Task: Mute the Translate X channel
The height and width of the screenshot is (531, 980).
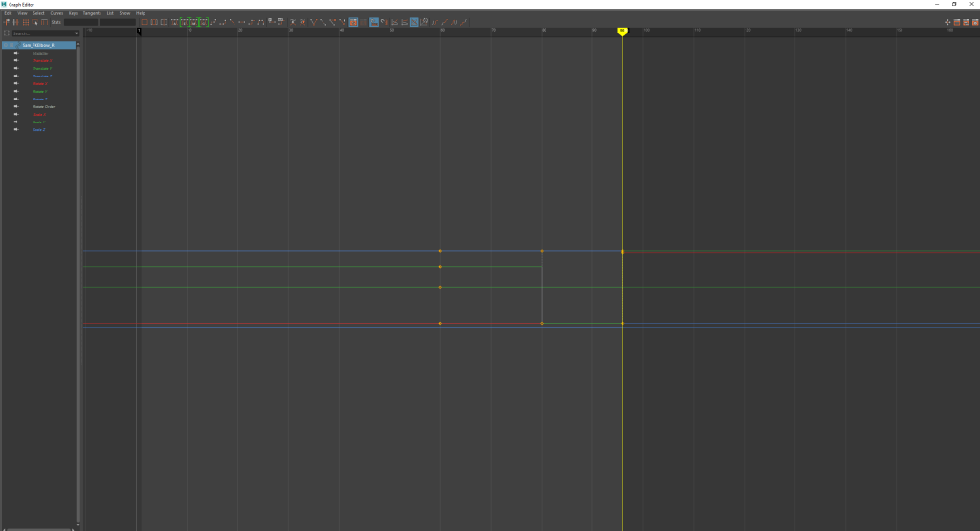Action: [16, 60]
